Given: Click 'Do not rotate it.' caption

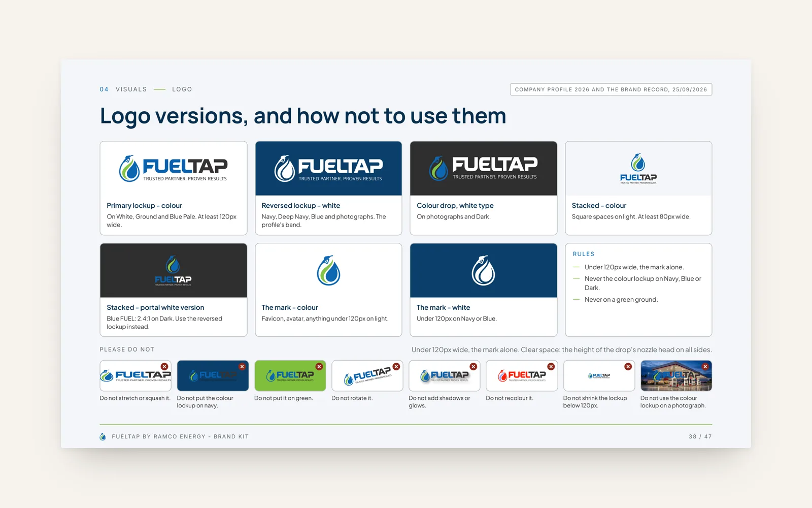Looking at the screenshot, I should pyautogui.click(x=352, y=398).
